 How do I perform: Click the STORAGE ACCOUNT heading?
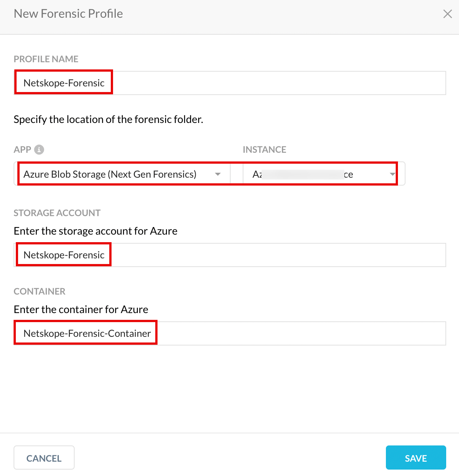point(57,213)
